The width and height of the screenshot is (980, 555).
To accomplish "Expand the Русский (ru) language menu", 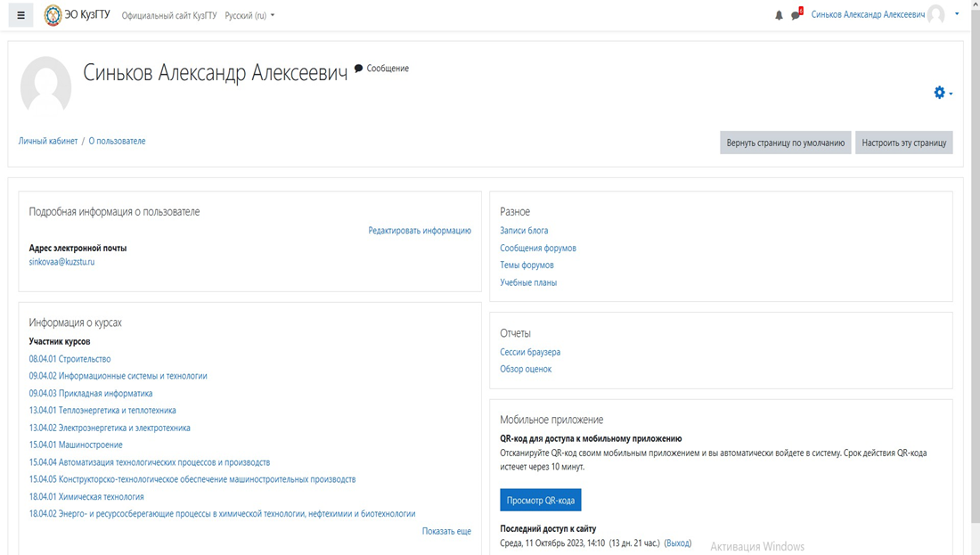I will point(249,16).
